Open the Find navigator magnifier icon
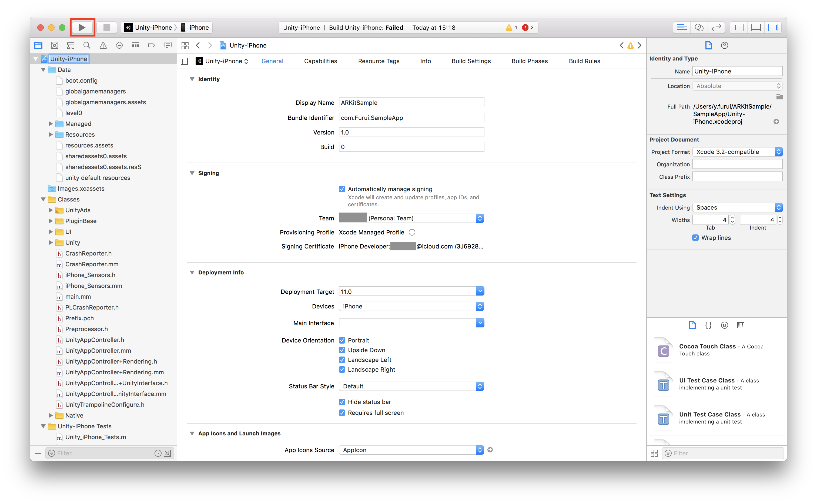Screen dimensions: 817x504 pos(87,45)
